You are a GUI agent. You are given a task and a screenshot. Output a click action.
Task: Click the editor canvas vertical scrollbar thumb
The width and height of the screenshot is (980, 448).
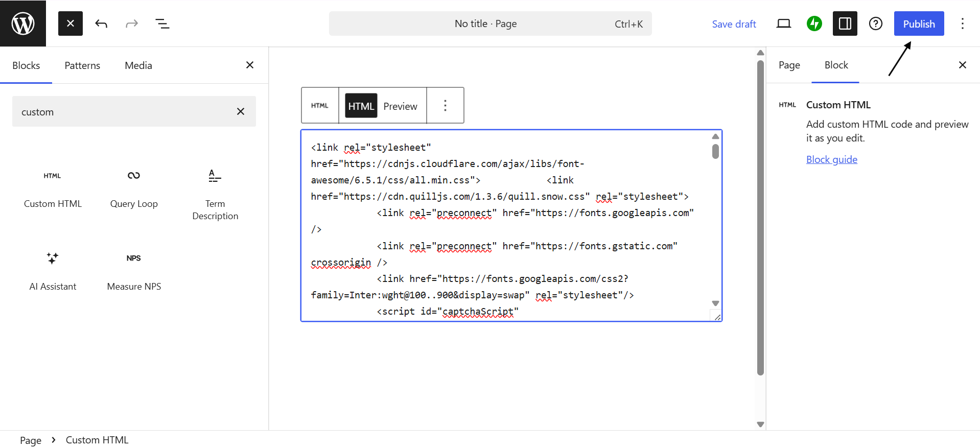point(760,218)
